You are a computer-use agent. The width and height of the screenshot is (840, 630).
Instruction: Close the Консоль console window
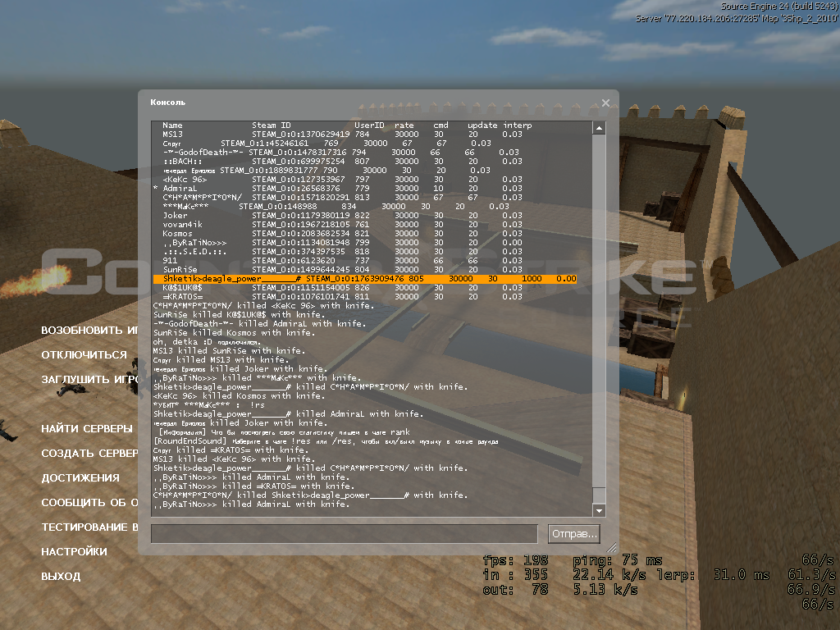coord(605,103)
